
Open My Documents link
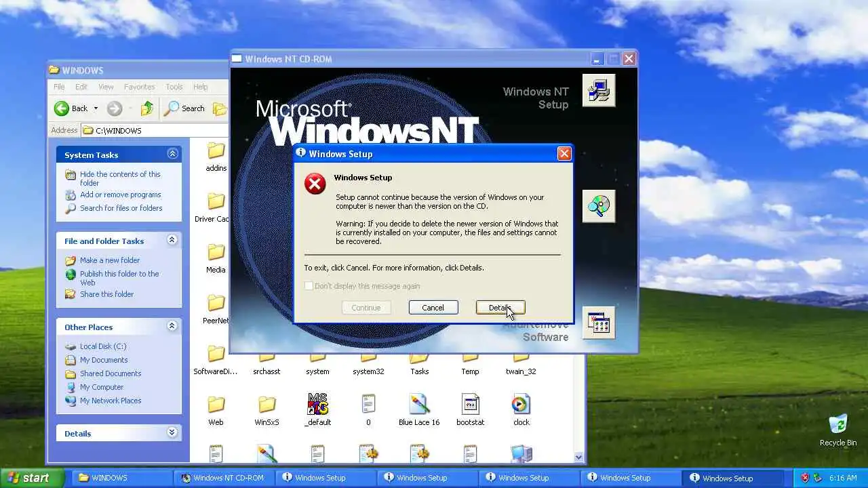104,360
